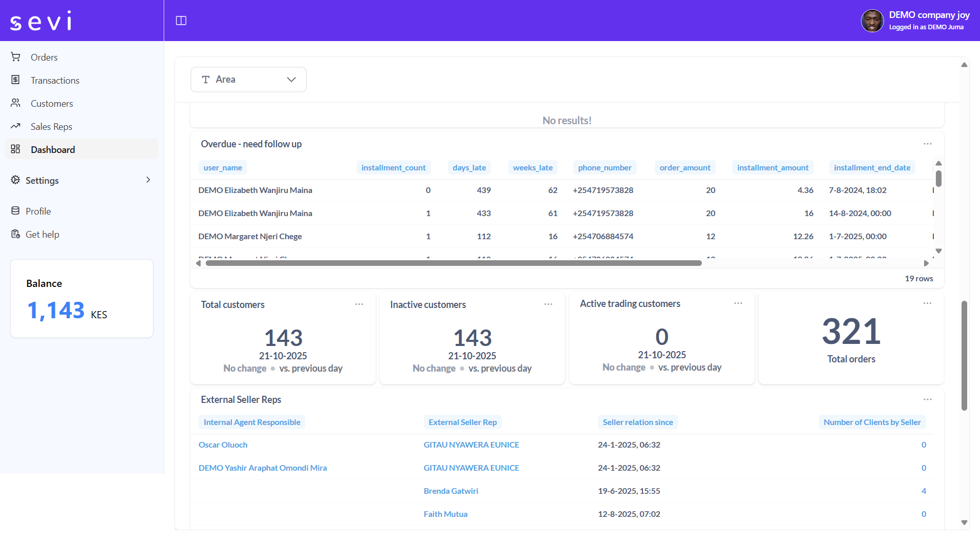Screen dimensions: 980x540
Task: Expand the Overdue card options menu
Action: [x=927, y=144]
